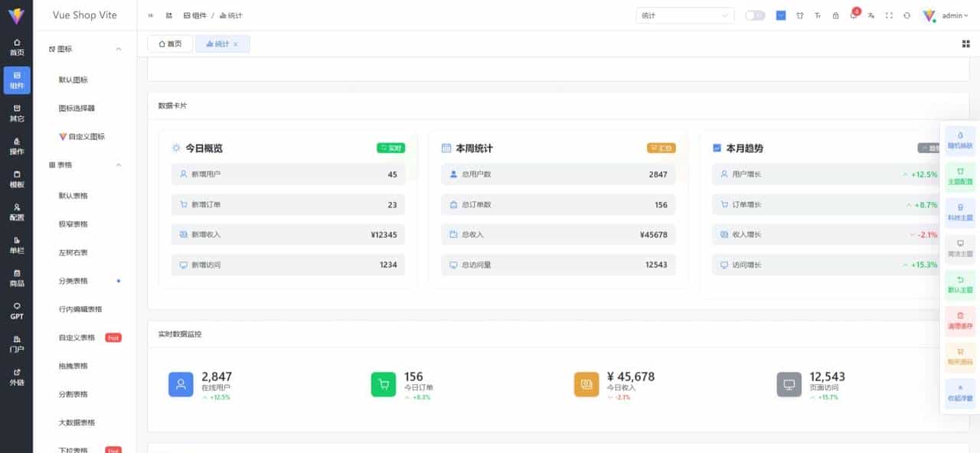Navigate to GPT section in the sidebar

pyautogui.click(x=18, y=309)
